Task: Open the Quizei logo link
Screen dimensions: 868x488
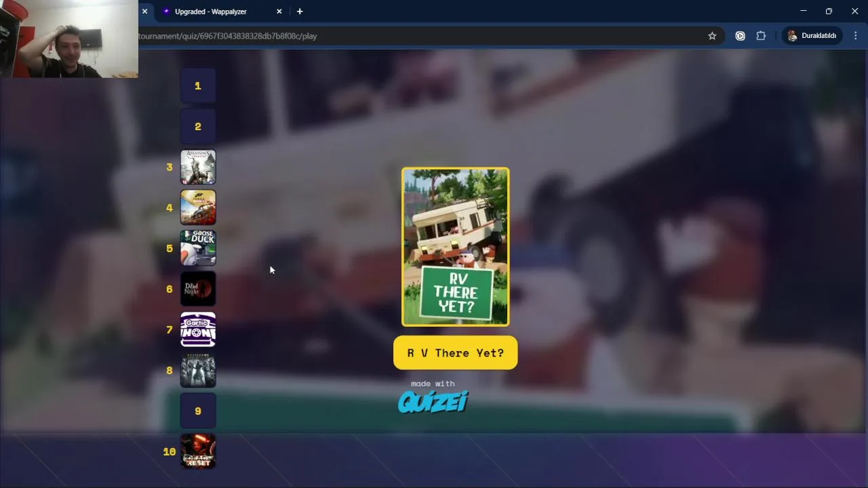Action: click(433, 401)
